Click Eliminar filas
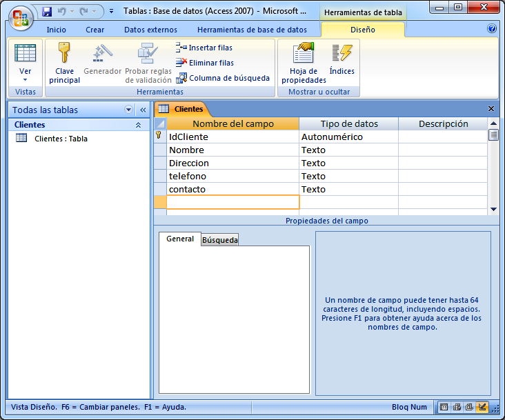This screenshot has height=420, width=505. (x=205, y=63)
